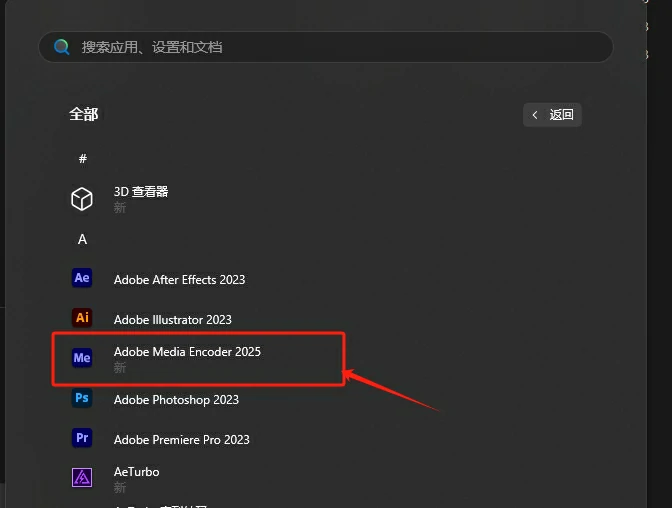The image size is (672, 508).
Task: Click the left chevron in the 返回 button
Action: 536,115
